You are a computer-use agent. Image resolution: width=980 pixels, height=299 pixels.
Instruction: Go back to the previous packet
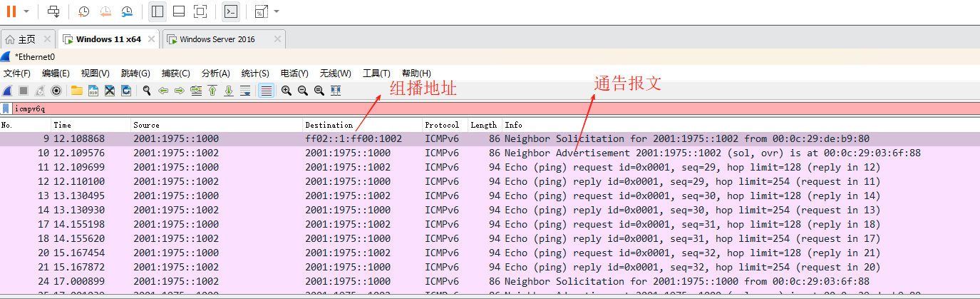pos(163,91)
